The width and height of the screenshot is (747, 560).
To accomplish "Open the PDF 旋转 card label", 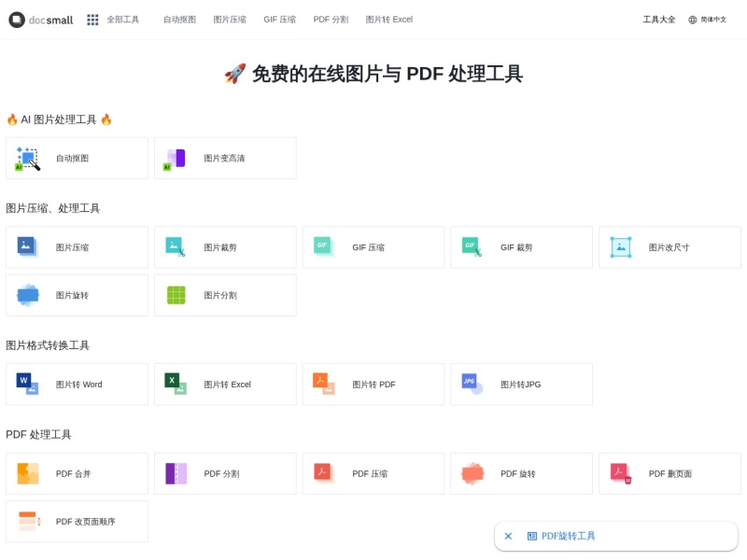I will point(518,474).
